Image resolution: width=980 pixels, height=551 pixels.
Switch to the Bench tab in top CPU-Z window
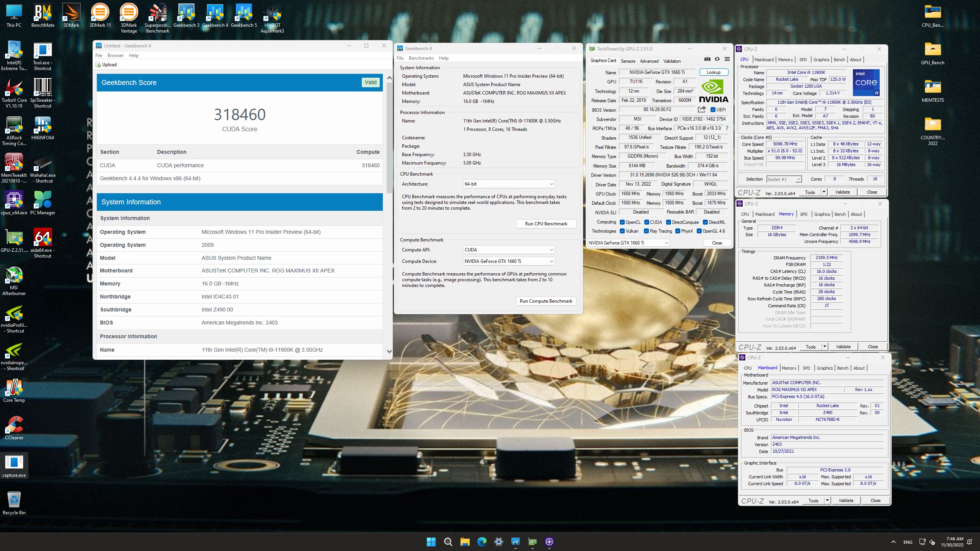click(839, 60)
